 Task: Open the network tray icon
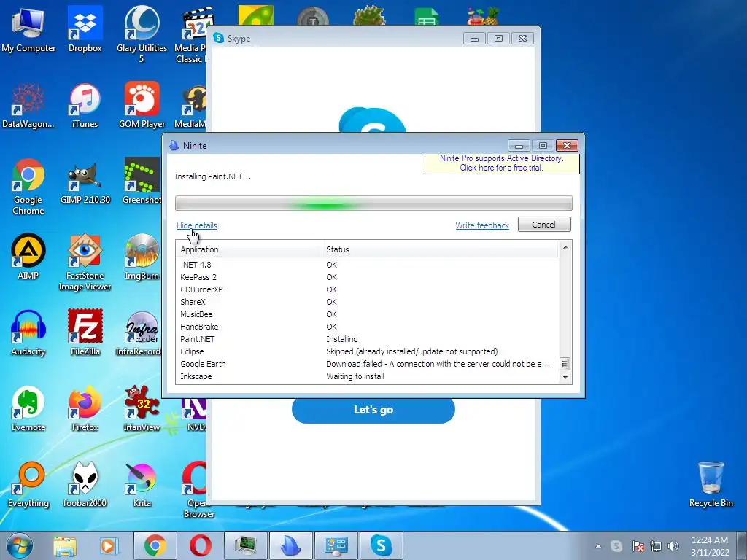click(x=656, y=546)
